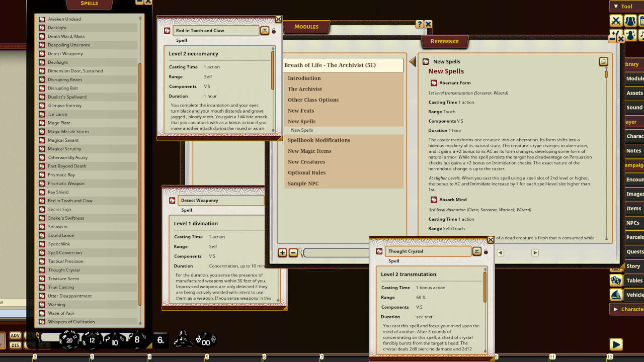
Task: Enable the ADV advantage roll mode
Action: 16,335
